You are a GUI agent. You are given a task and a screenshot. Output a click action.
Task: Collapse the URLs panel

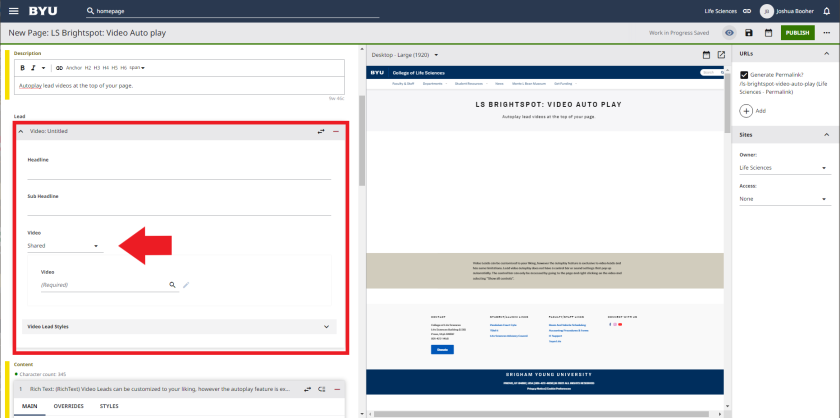click(x=827, y=54)
